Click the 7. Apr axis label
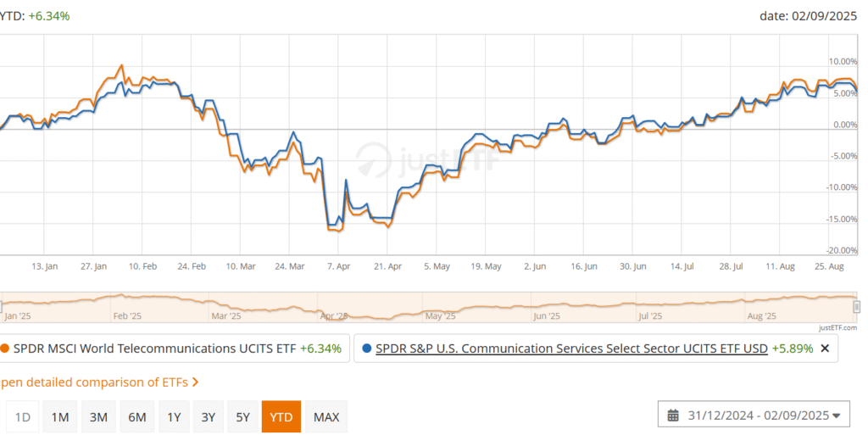Image resolution: width=868 pixels, height=435 pixels. 339,266
